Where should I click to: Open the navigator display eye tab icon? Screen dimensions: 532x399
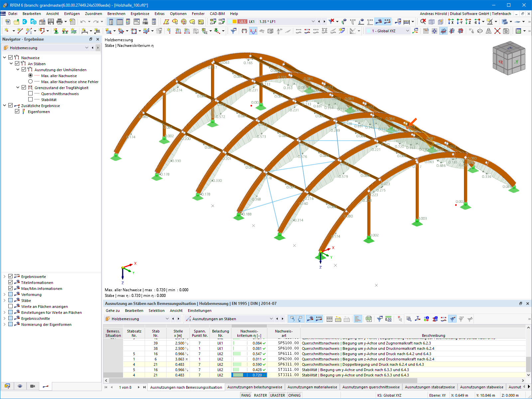pyautogui.click(x=20, y=386)
